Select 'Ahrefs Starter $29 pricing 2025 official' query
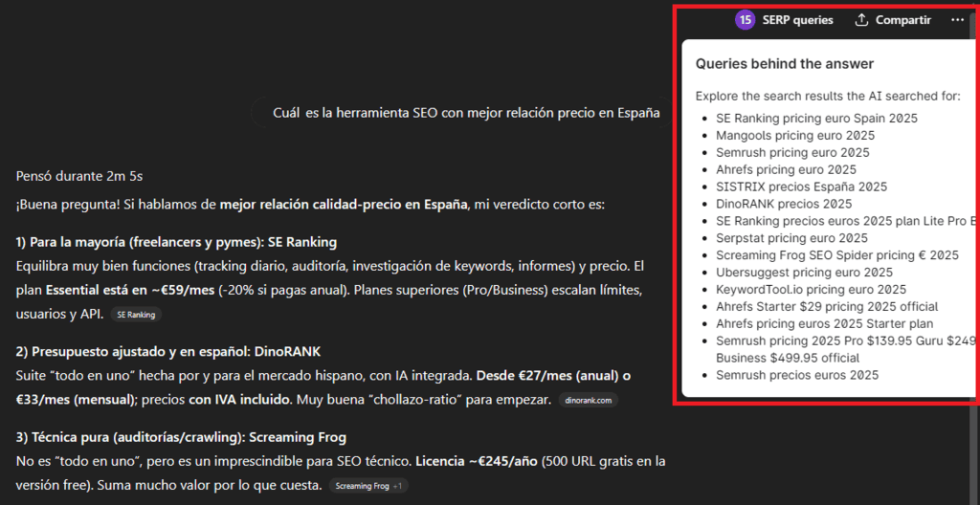980x505 pixels. [x=827, y=307]
